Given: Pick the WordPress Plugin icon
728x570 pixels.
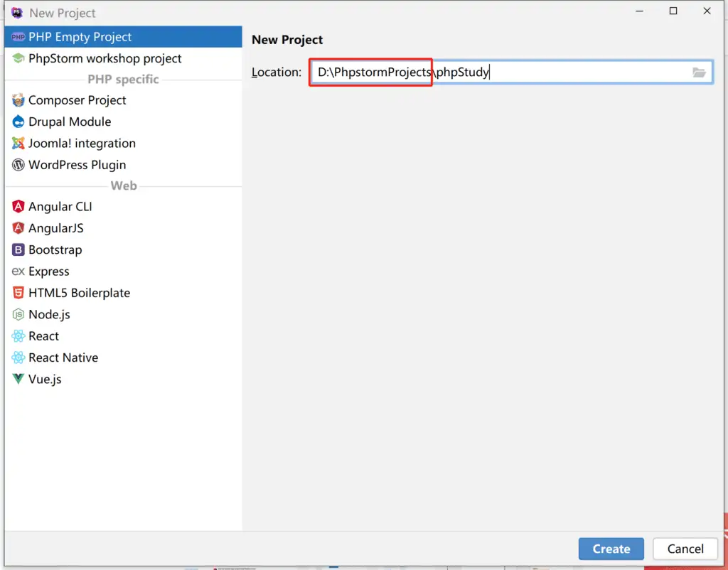Looking at the screenshot, I should [18, 165].
